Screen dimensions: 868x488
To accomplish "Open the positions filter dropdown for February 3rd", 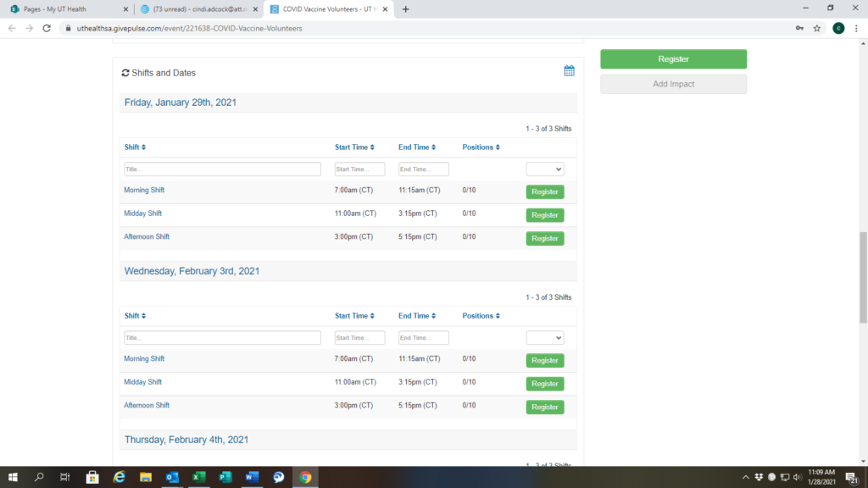I will click(x=544, y=338).
